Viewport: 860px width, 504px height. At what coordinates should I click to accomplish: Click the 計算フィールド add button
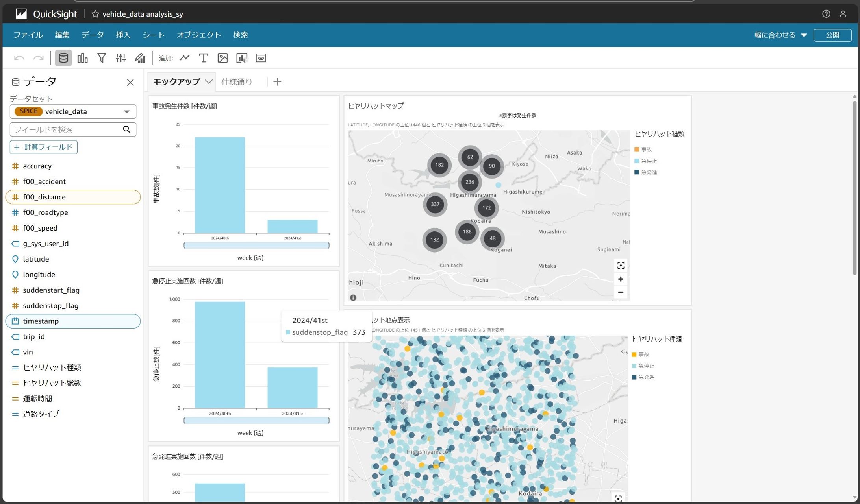(x=43, y=147)
